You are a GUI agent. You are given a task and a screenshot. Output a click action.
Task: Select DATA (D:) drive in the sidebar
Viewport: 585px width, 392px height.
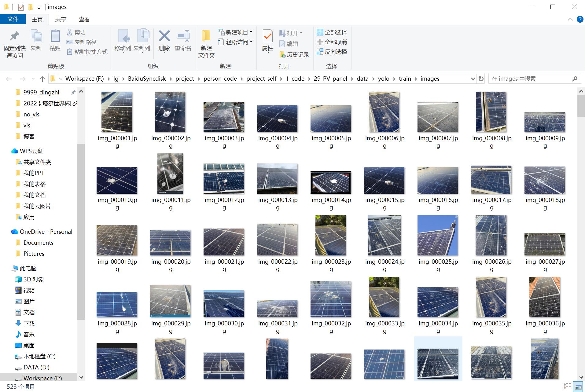point(36,367)
